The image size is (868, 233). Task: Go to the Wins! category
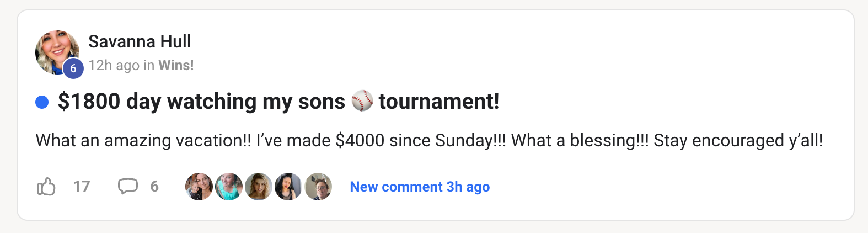176,65
